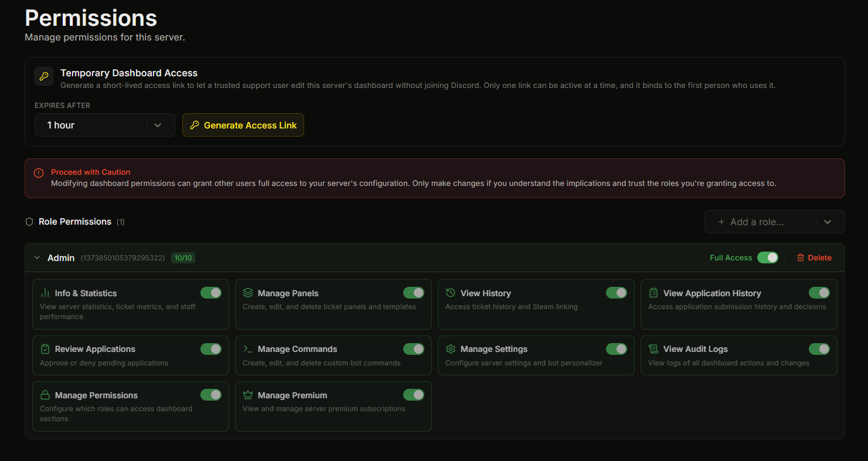Viewport: 868px width, 461px height.
Task: Click Generate Access Link button
Action: click(243, 125)
